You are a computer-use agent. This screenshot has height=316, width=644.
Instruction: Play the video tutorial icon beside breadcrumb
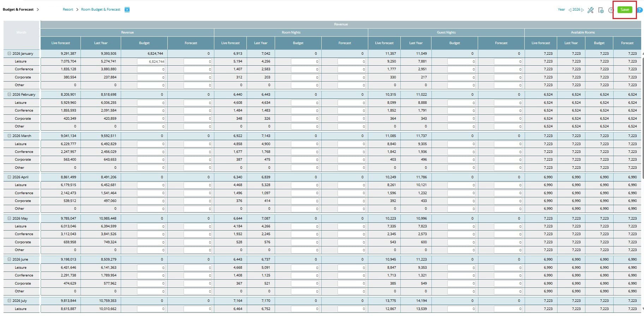pyautogui.click(x=127, y=10)
